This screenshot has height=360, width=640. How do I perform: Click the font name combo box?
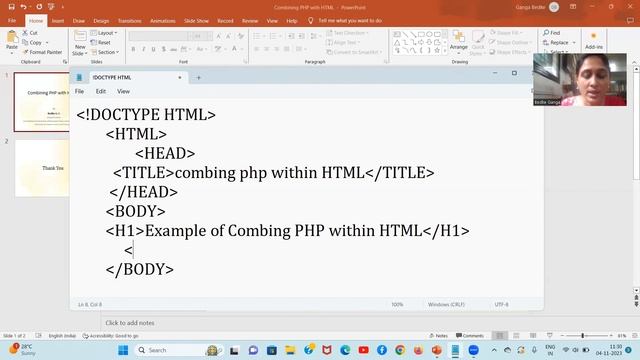[x=159, y=36]
